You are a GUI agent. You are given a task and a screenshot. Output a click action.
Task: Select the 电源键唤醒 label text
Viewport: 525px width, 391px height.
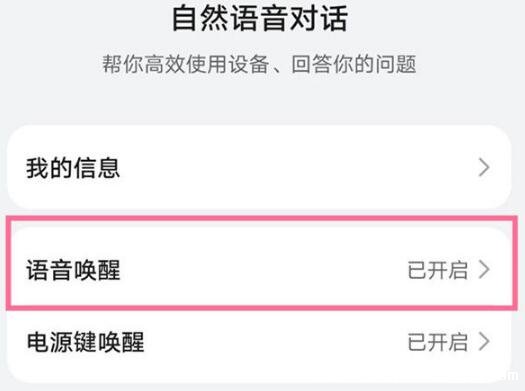pos(85,342)
